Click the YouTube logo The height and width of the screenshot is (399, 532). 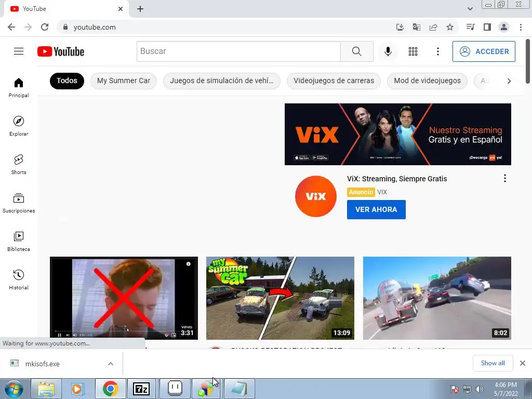click(61, 51)
